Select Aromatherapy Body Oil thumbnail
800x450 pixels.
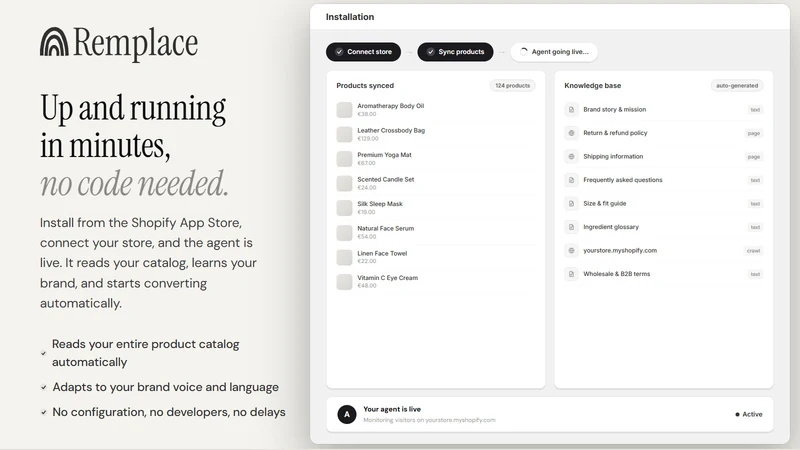[344, 110]
